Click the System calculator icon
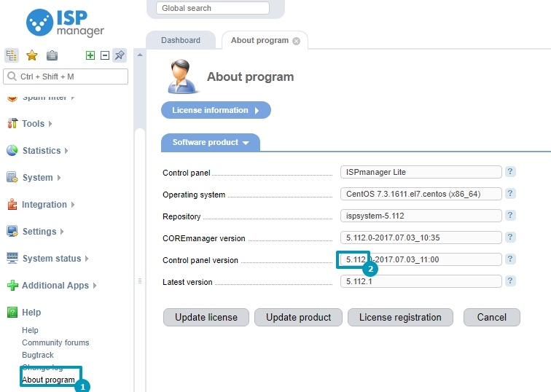The width and height of the screenshot is (551, 392). click(12, 177)
